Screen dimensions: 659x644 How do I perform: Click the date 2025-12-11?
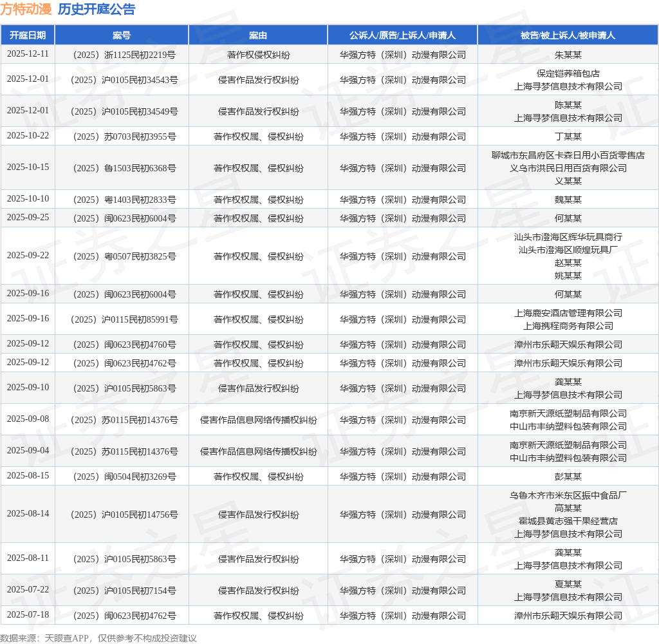pos(28,54)
